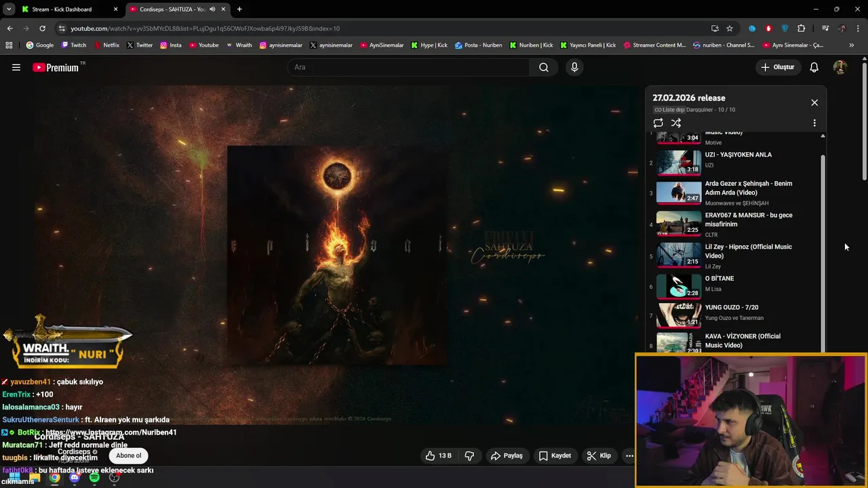Open the Wraith bookmark
The height and width of the screenshot is (488, 868).
click(239, 45)
